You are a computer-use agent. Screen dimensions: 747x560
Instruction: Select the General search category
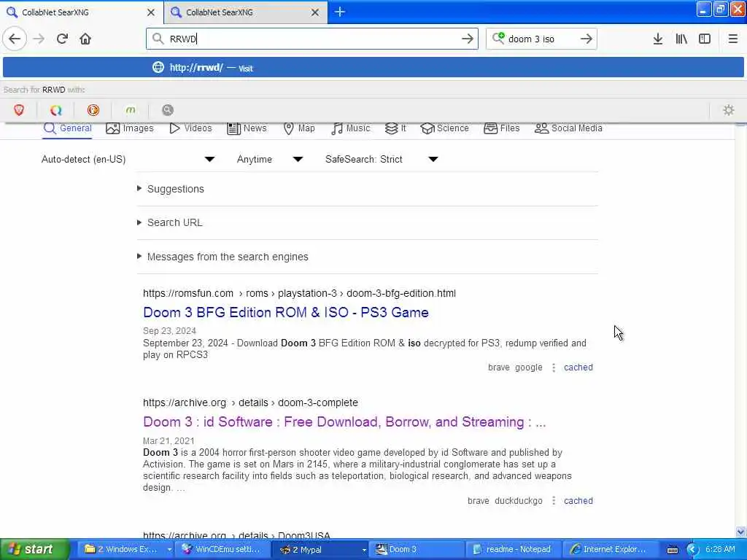coord(67,128)
